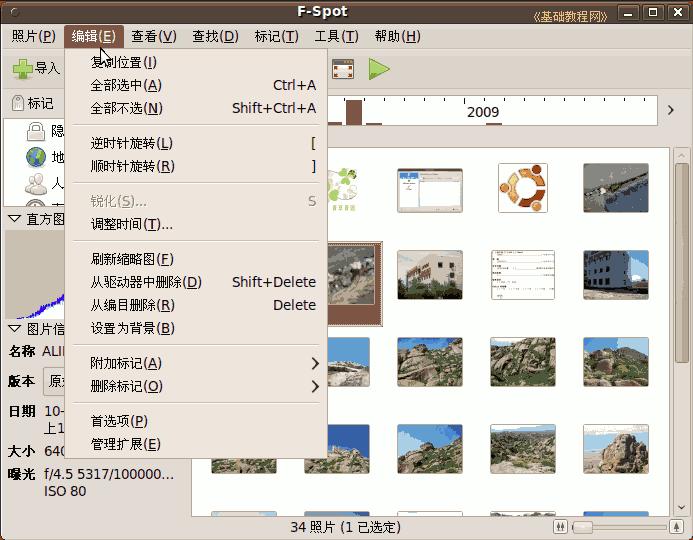Click scrollbar down arrow
The width and height of the screenshot is (693, 540).
[x=682, y=508]
